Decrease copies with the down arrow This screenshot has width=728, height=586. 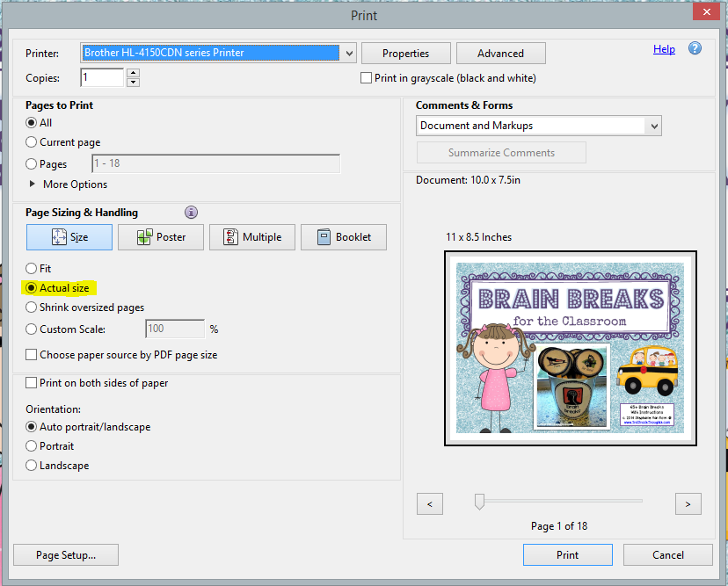[134, 82]
